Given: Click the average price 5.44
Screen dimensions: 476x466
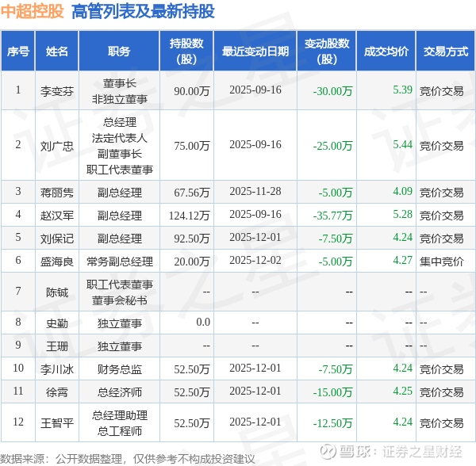Looking at the screenshot, I should (x=402, y=144).
